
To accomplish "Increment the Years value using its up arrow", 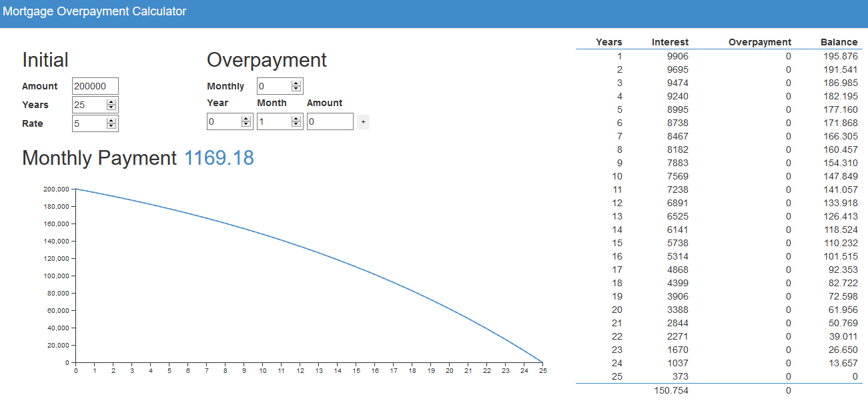I will (111, 101).
